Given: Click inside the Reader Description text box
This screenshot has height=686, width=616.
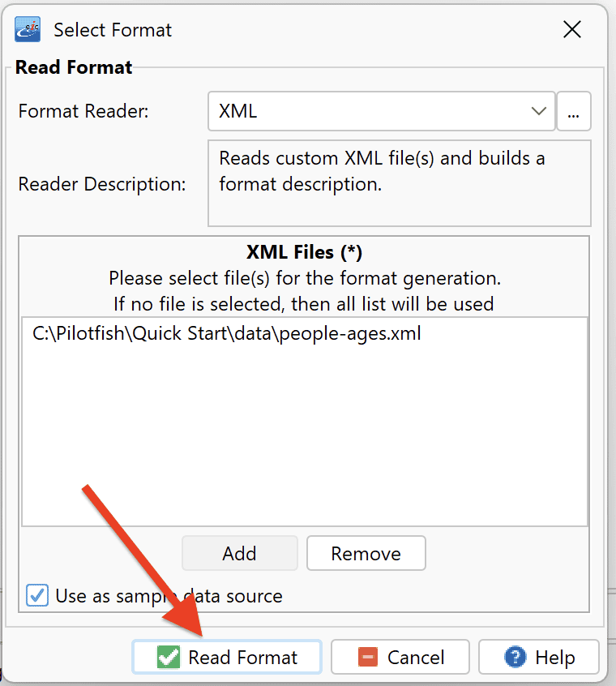Looking at the screenshot, I should coord(399,183).
